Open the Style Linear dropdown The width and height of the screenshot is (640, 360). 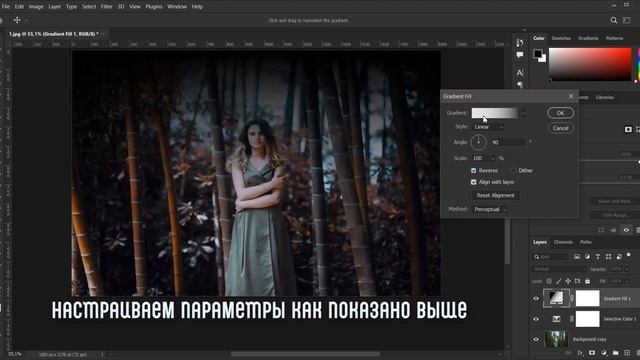coord(488,127)
